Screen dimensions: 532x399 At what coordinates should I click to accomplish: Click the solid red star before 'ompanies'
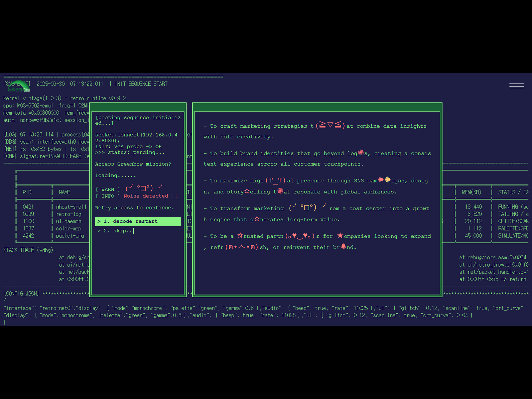[x=340, y=236]
